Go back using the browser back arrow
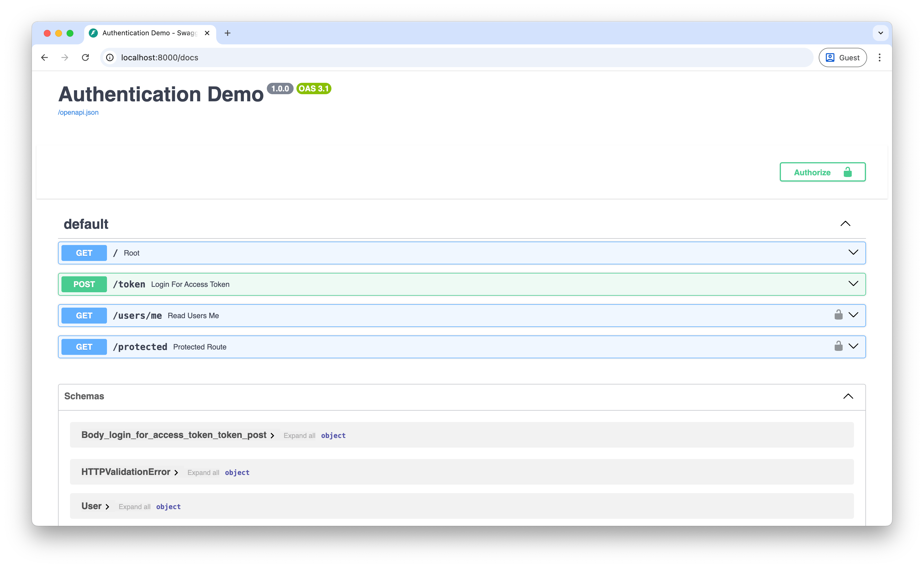Viewport: 924px width, 568px height. 45,57
